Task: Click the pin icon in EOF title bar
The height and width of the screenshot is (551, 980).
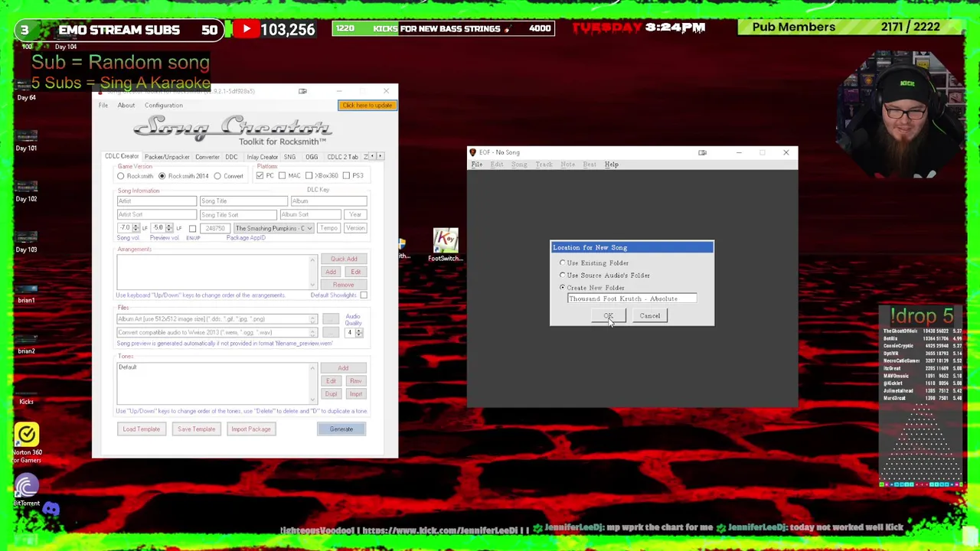Action: 702,152
